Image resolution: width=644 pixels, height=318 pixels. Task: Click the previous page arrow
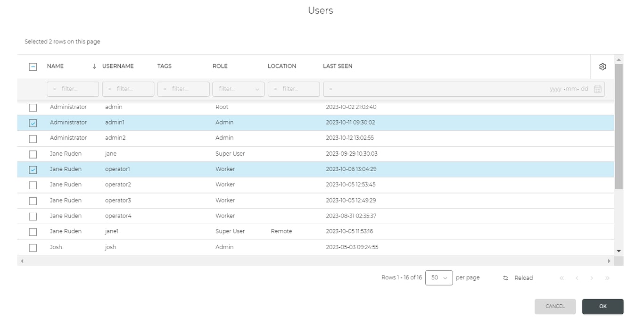point(577,278)
